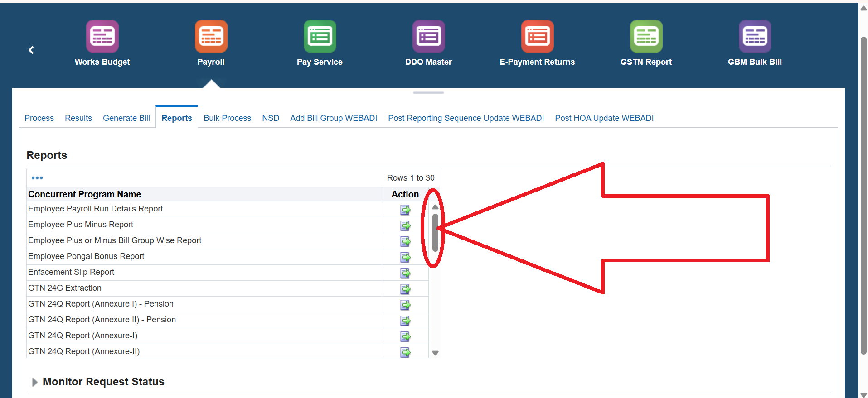This screenshot has height=398, width=868.
Task: Run GTN 24Q Annexure II Pension action icon
Action: point(405,321)
